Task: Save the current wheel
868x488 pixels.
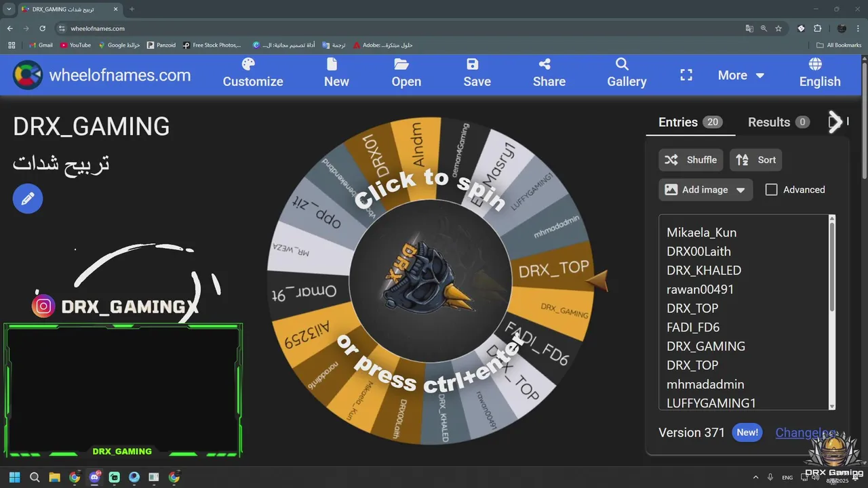Action: click(477, 73)
